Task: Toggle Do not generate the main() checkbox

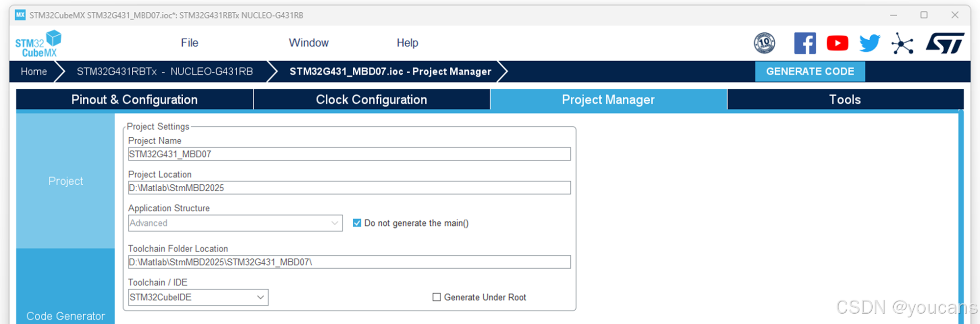Action: point(357,223)
